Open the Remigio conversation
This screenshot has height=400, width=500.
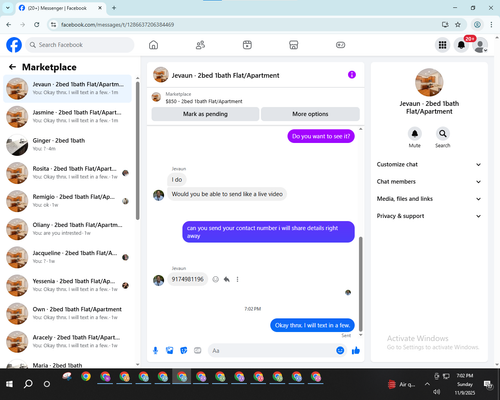[x=67, y=201]
